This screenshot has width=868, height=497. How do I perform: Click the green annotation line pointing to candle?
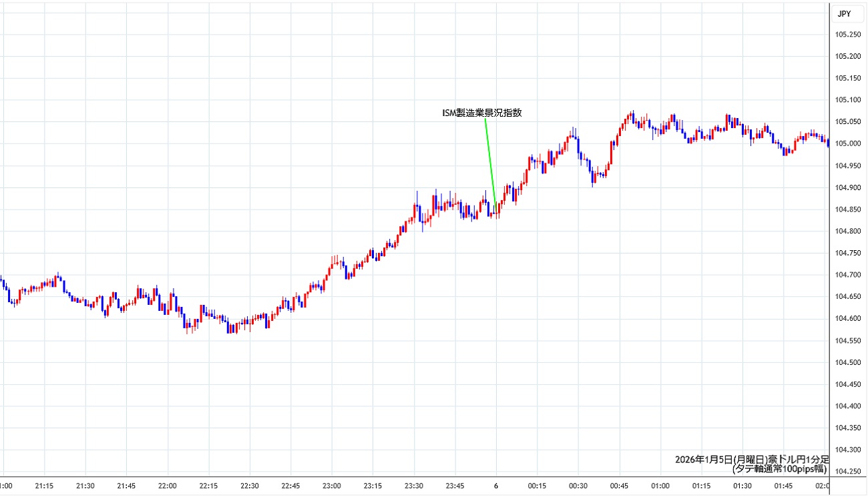(x=490, y=160)
